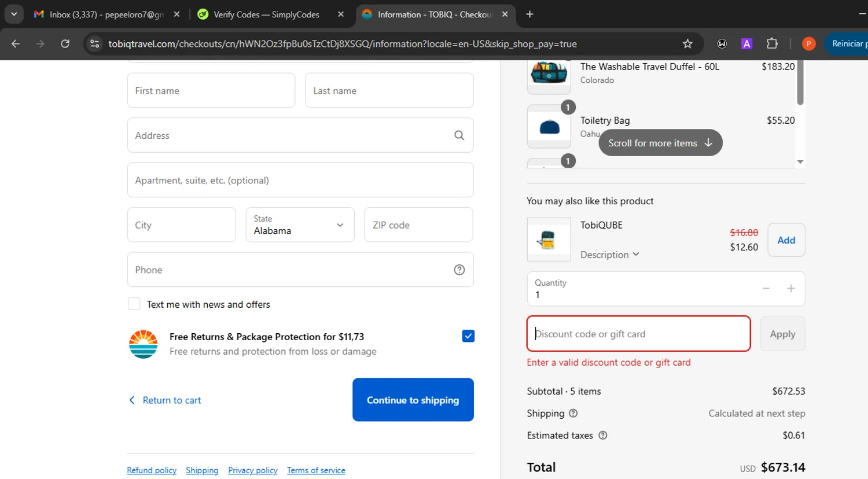Viewport: 868px width, 479px height.
Task: Open the Shipping policy link
Action: coord(202,470)
